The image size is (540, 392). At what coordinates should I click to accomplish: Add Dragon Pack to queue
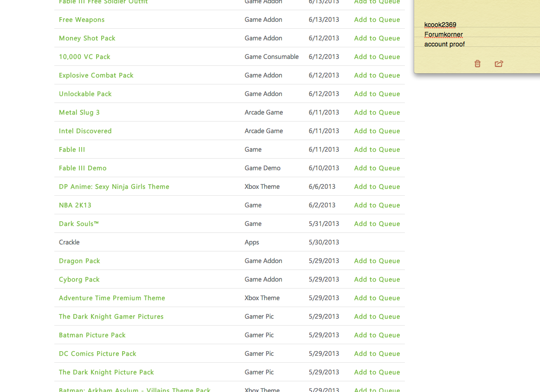(377, 261)
